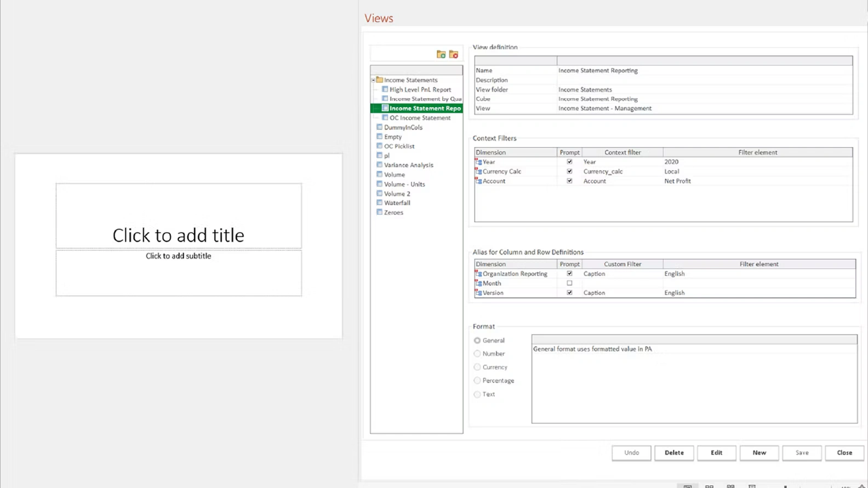Click the Income Statements folder icon
This screenshot has width=868, height=488.
click(x=379, y=80)
